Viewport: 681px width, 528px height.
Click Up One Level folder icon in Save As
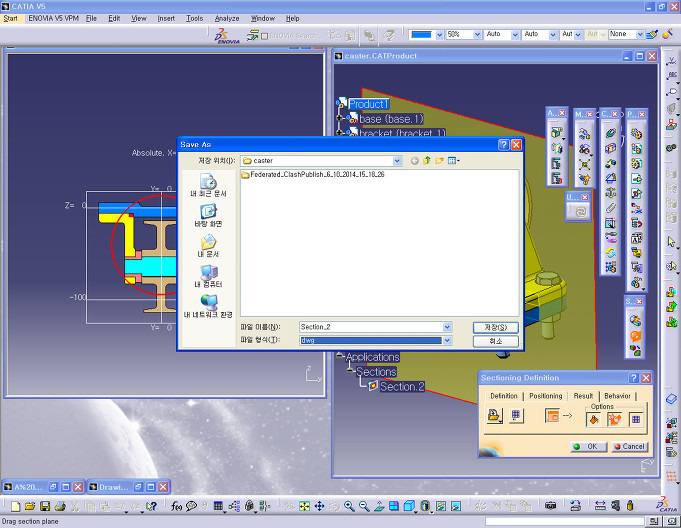point(427,161)
